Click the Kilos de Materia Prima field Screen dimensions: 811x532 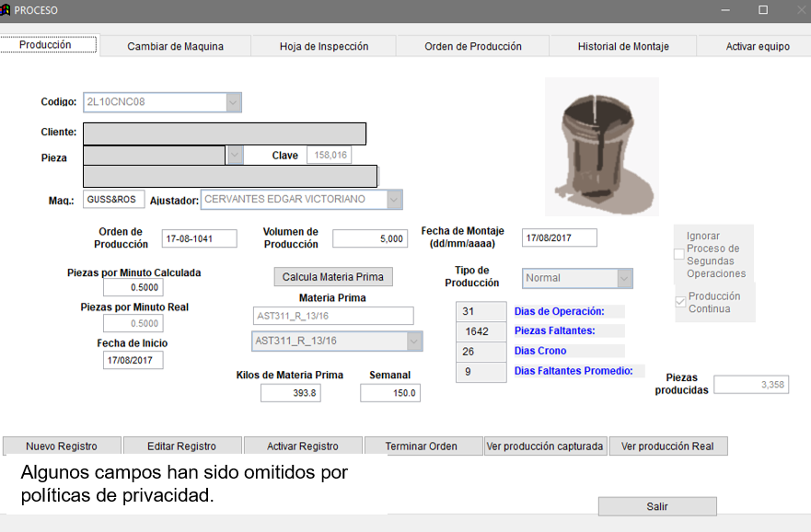[290, 393]
